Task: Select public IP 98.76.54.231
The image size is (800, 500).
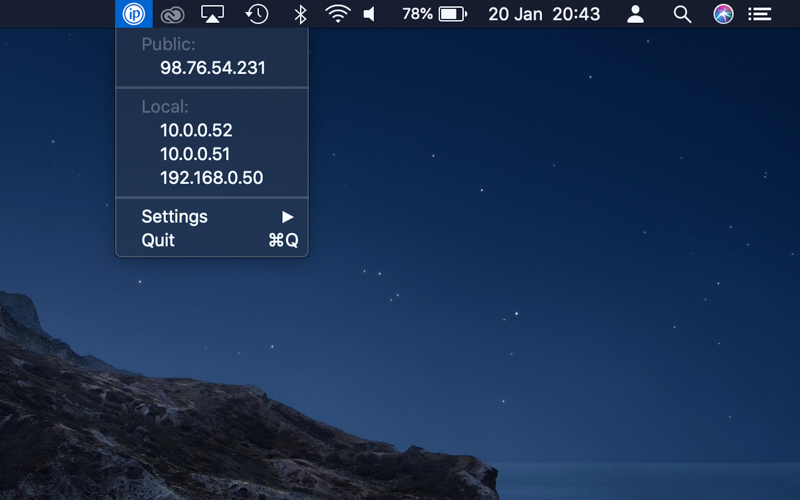Action: 212,68
